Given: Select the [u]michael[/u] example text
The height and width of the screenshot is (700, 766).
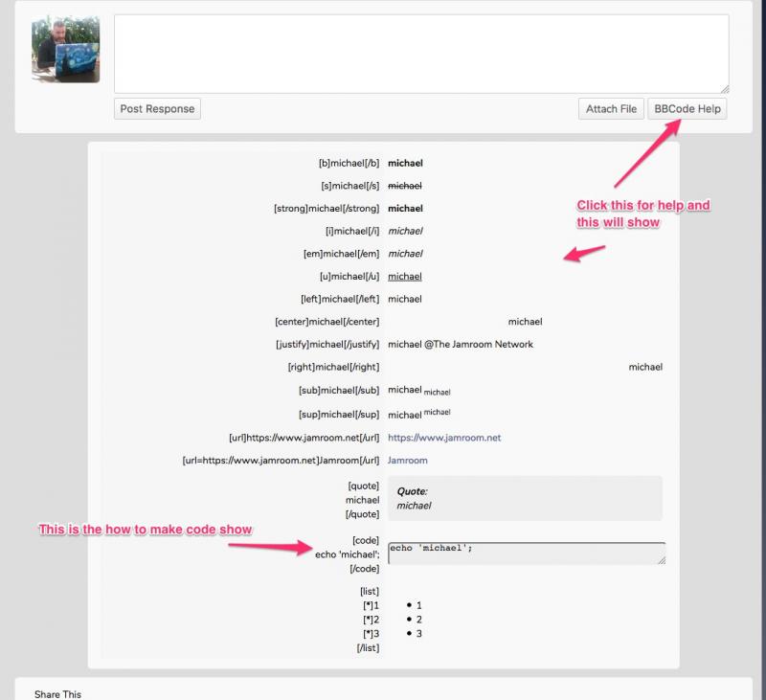Looking at the screenshot, I should (x=349, y=277).
